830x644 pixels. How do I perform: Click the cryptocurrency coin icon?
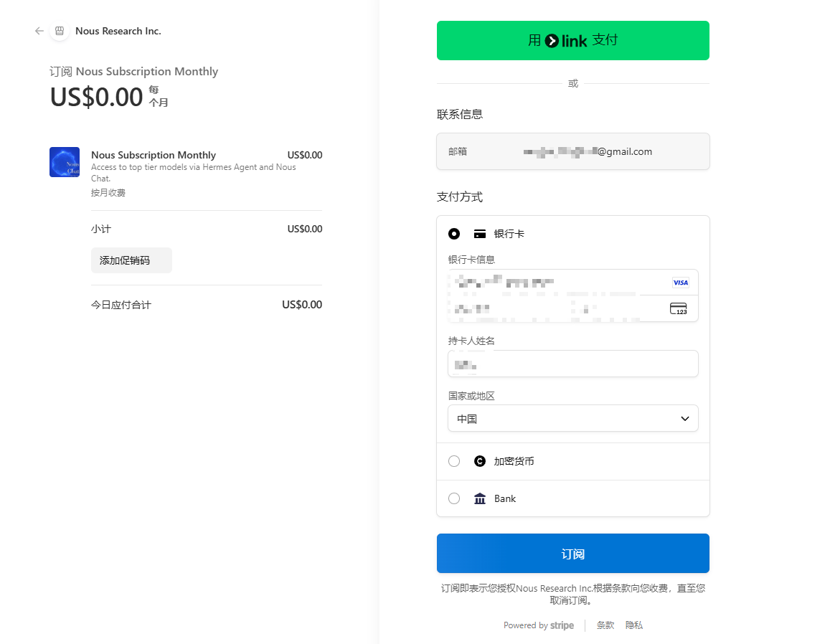tap(480, 461)
